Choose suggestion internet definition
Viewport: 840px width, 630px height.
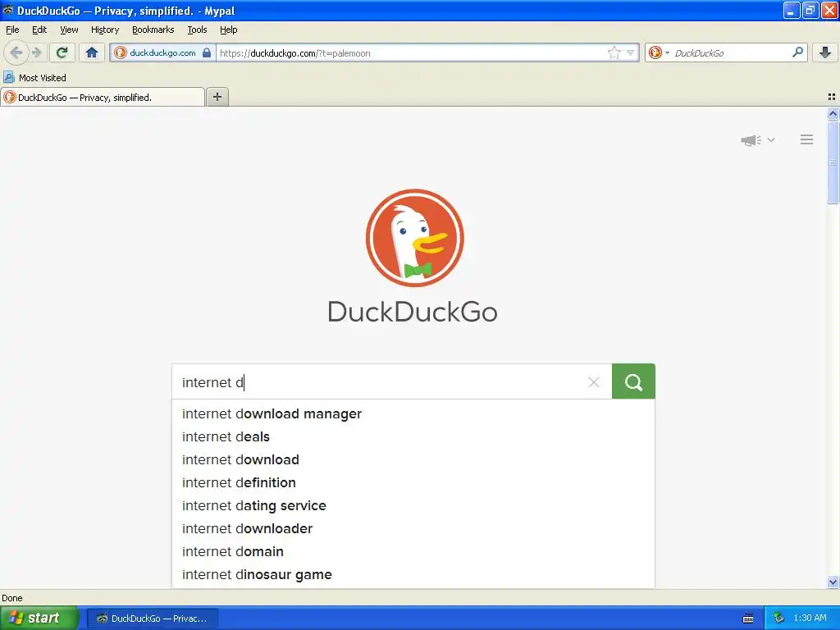(x=413, y=482)
